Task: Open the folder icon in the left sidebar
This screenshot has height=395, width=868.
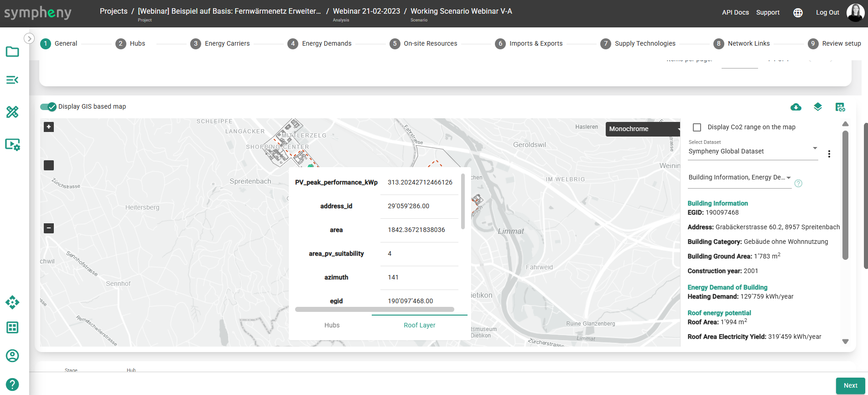Action: click(12, 52)
